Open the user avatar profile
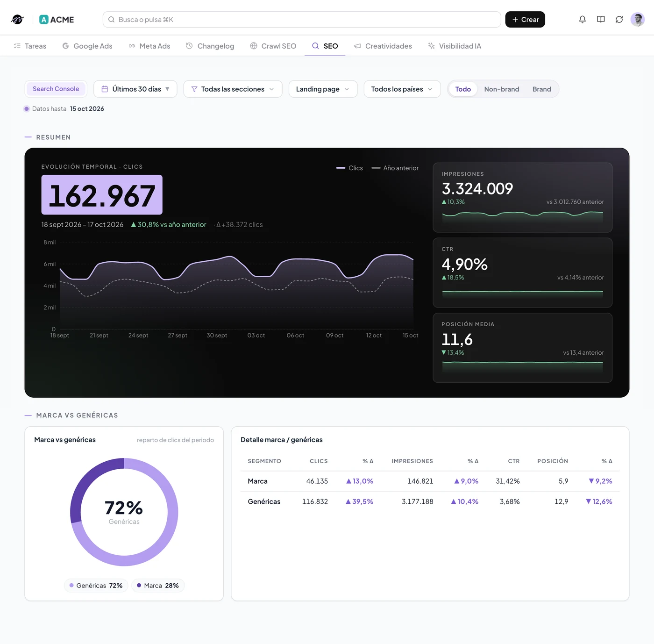The width and height of the screenshot is (654, 644). click(637, 19)
